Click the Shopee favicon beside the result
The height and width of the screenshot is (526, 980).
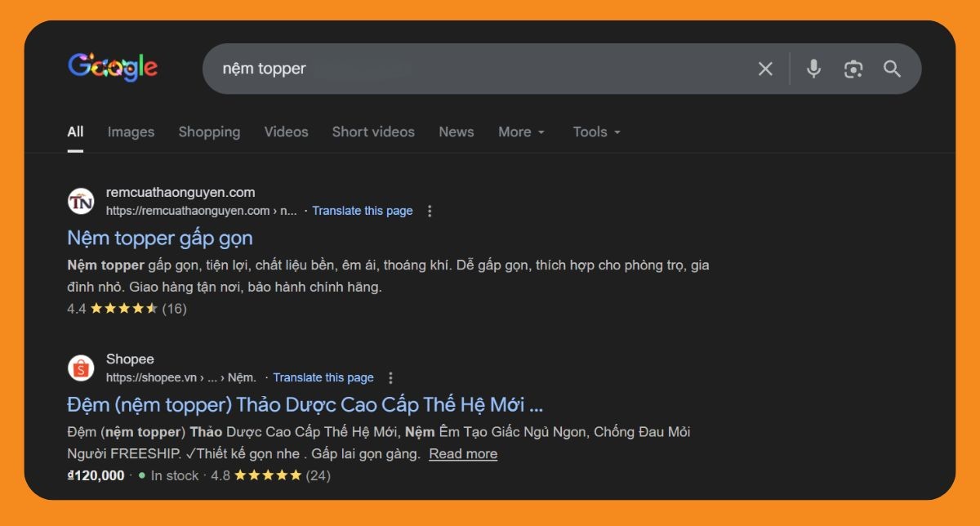[81, 368]
